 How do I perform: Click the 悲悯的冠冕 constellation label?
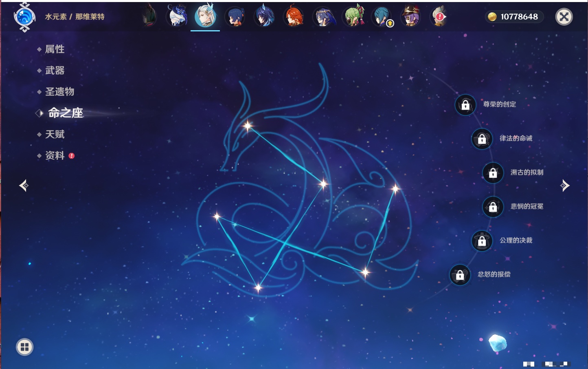tap(527, 206)
